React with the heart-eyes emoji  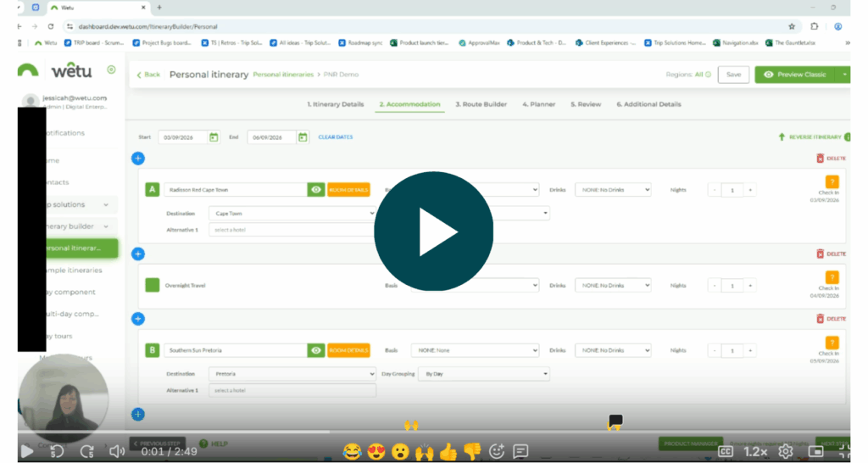pyautogui.click(x=376, y=451)
